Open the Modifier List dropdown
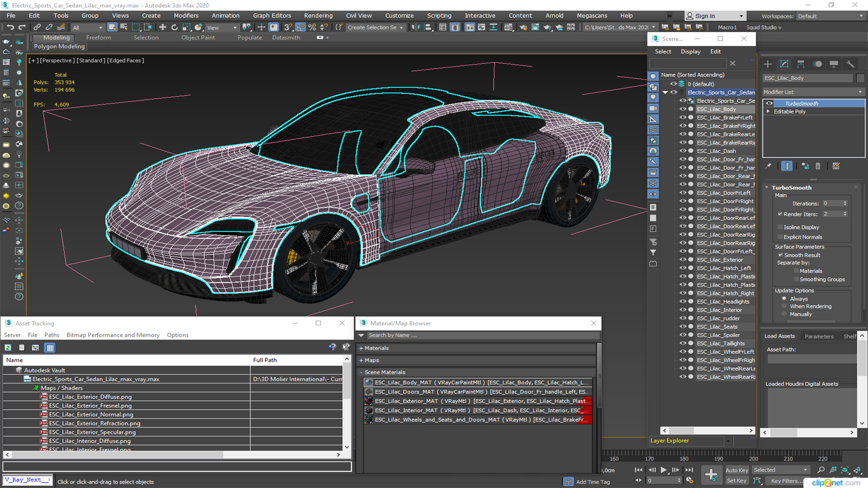 [813, 92]
